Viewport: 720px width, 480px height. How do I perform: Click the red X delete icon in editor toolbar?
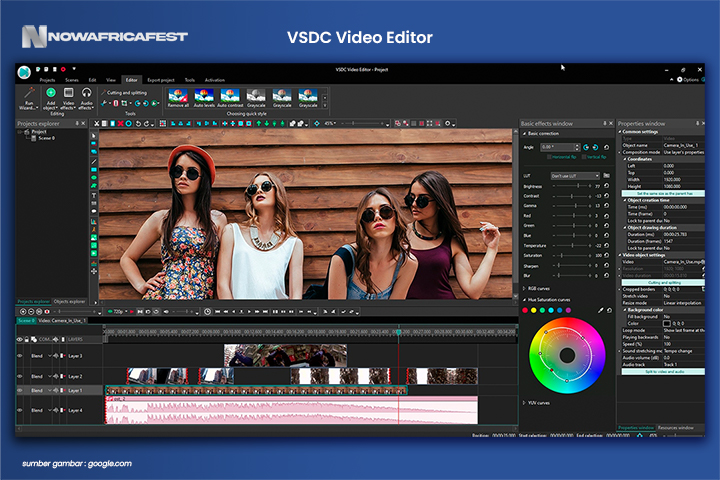click(120, 124)
